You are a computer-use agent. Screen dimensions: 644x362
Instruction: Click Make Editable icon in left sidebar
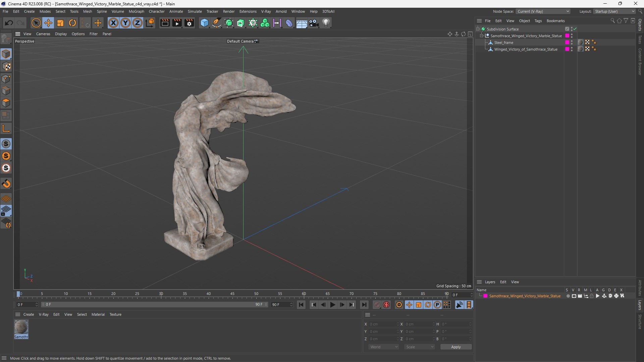[x=6, y=39]
